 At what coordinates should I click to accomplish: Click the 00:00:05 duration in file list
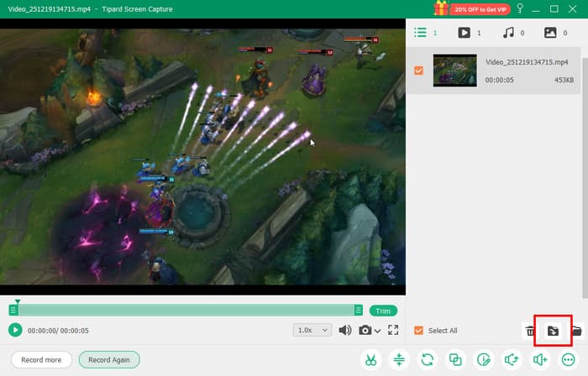pyautogui.click(x=499, y=80)
